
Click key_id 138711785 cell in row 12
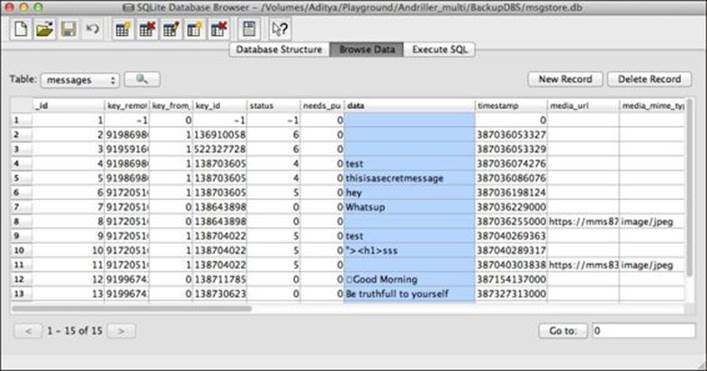point(220,279)
